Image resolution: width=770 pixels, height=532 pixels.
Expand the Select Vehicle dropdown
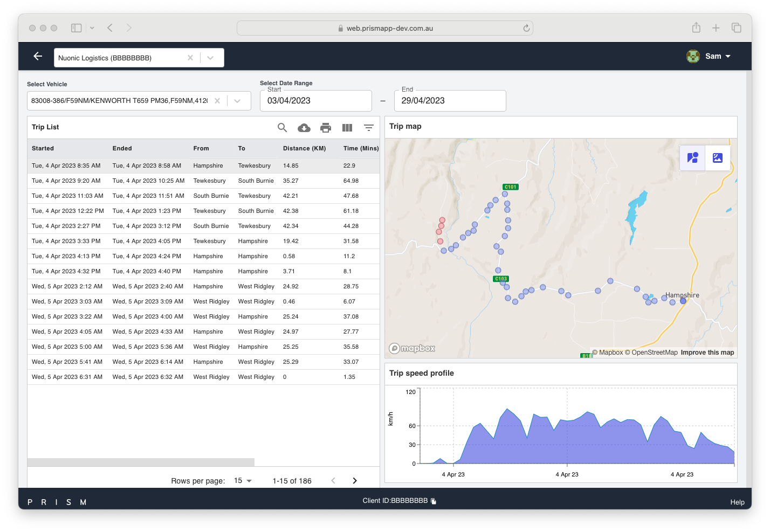[x=237, y=101]
